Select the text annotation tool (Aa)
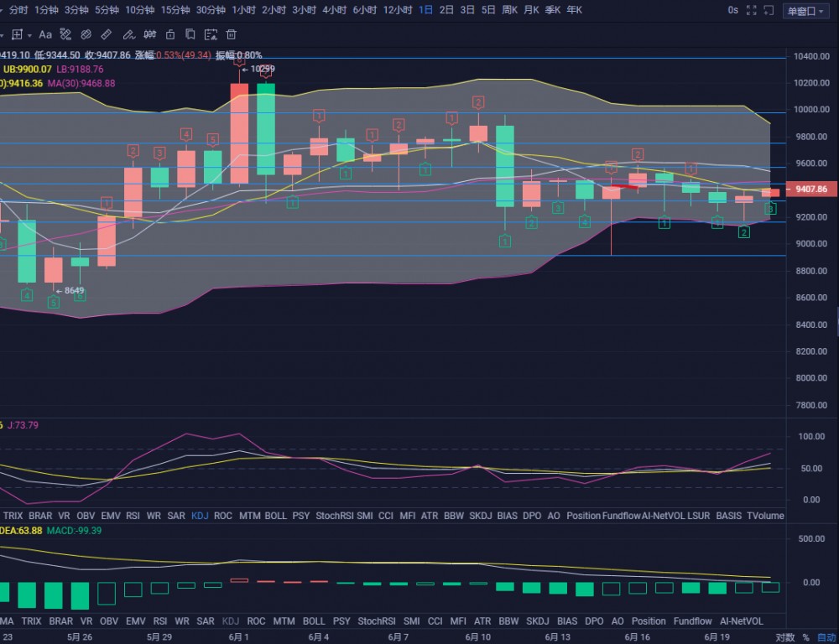The height and width of the screenshot is (644, 839). (x=45, y=34)
